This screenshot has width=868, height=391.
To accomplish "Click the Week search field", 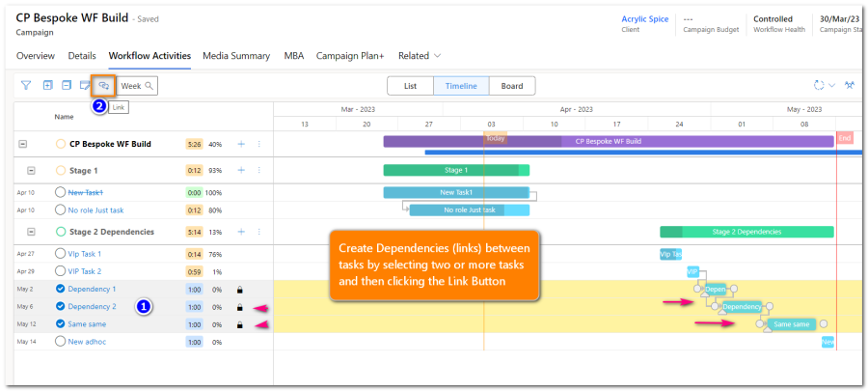I will tap(137, 86).
